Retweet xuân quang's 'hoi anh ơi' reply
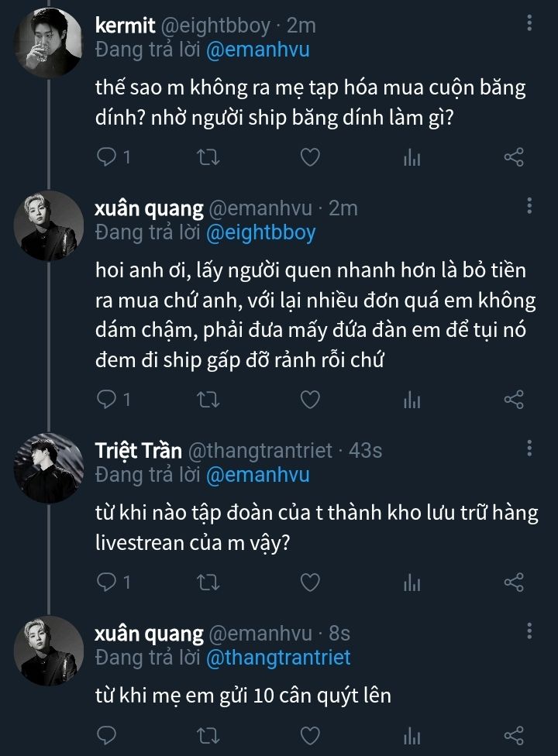 click(209, 400)
